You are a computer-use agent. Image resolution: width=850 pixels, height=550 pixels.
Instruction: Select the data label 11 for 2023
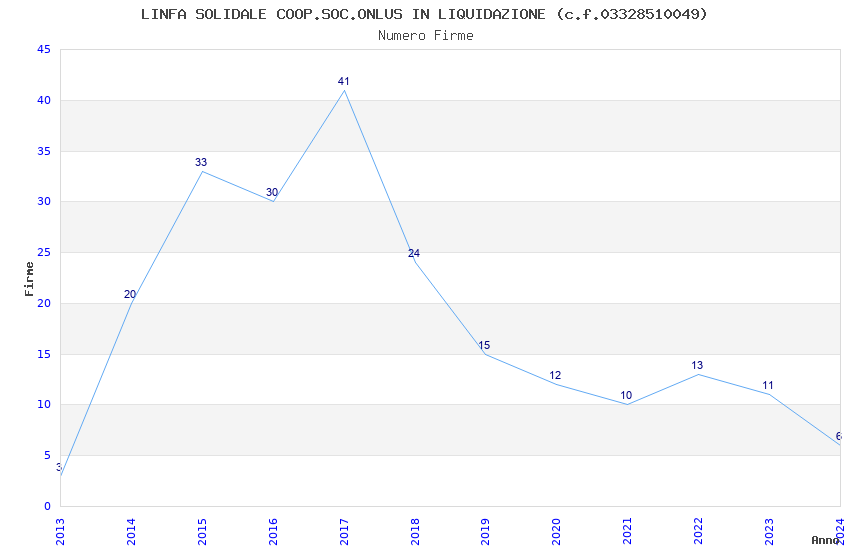(768, 386)
